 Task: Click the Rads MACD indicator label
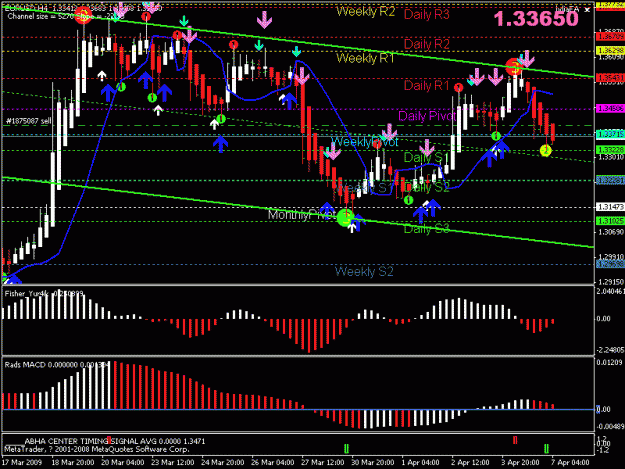[x=57, y=365]
